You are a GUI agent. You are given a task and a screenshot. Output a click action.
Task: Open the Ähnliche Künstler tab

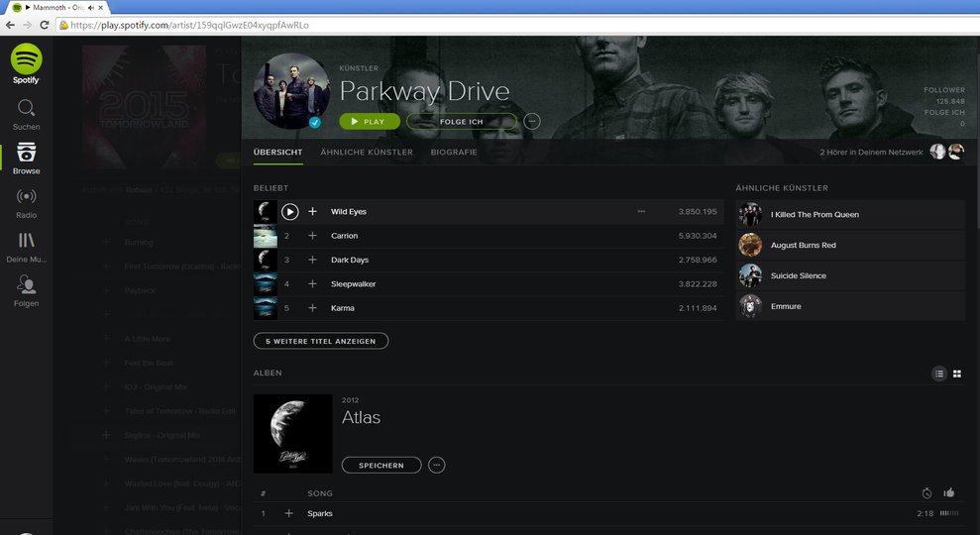(x=367, y=152)
